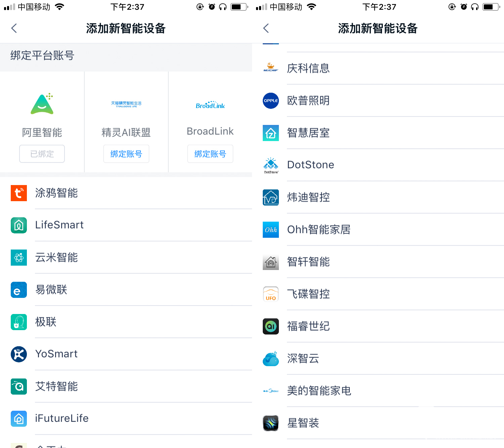
Task: Tap the DotStone logo icon
Action: point(271,165)
